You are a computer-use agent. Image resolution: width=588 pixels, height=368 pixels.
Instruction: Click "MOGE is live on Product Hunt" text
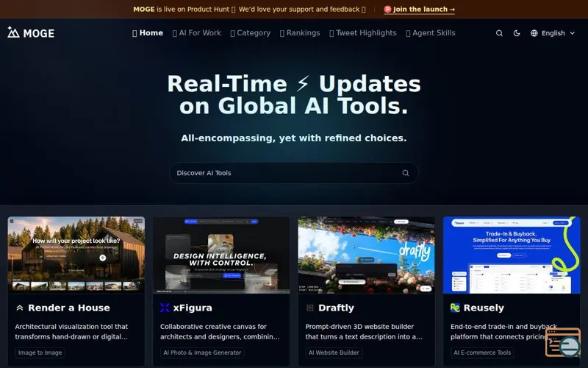[x=181, y=10]
